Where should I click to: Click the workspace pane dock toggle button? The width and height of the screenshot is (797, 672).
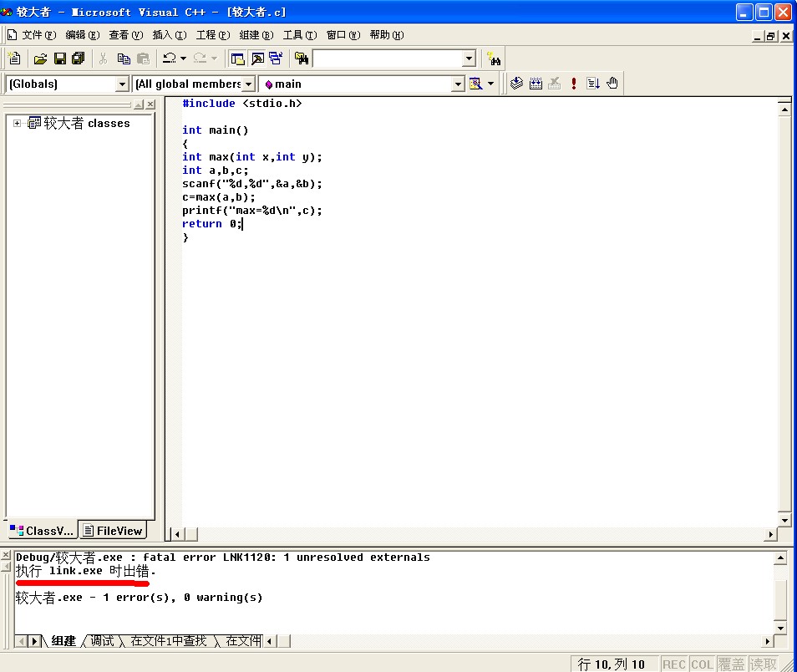pos(139,104)
